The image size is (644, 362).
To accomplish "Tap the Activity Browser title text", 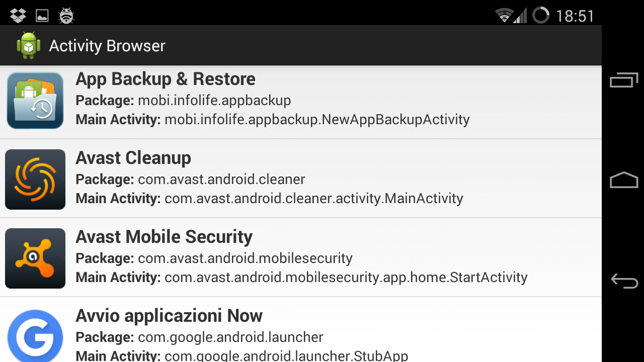I will pyautogui.click(x=107, y=46).
